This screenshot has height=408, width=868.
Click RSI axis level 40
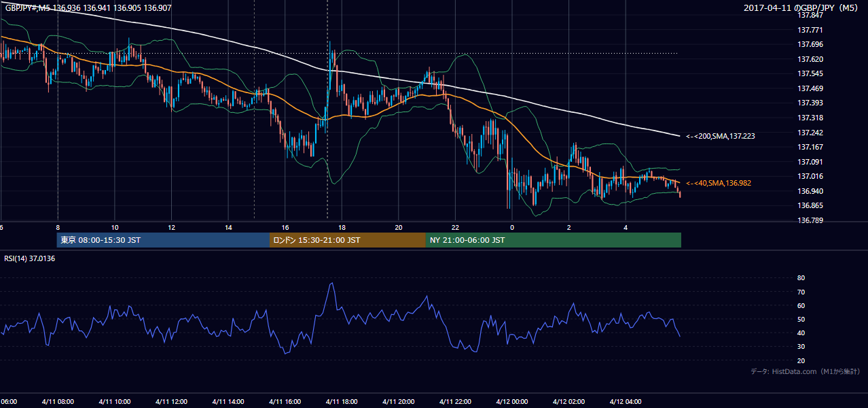click(x=801, y=333)
